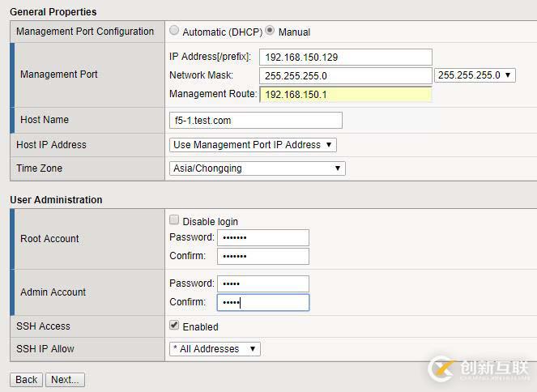
Task: Select the Automatic (DHCP) radio button
Action: (x=175, y=32)
